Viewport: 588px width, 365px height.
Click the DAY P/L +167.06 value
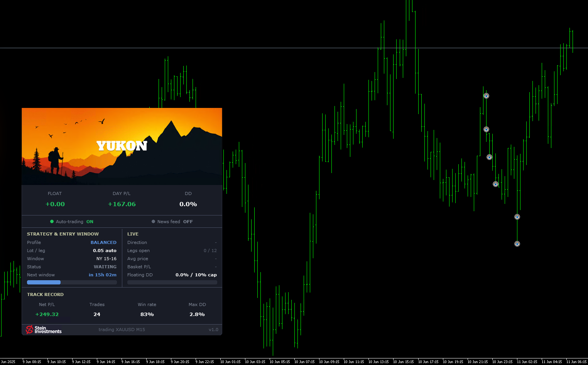[122, 204]
